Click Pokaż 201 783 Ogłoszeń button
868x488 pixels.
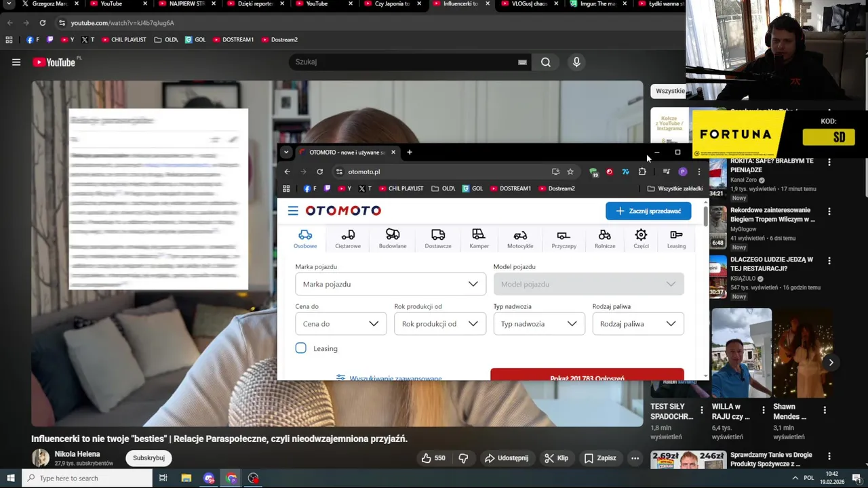click(587, 375)
